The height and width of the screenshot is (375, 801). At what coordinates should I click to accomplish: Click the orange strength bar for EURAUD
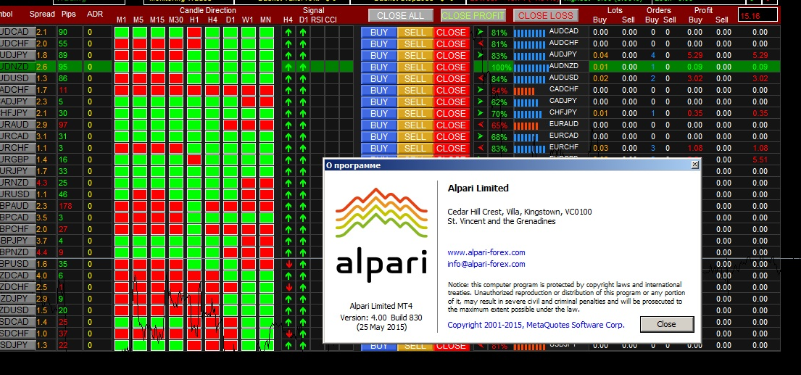[x=526, y=126]
